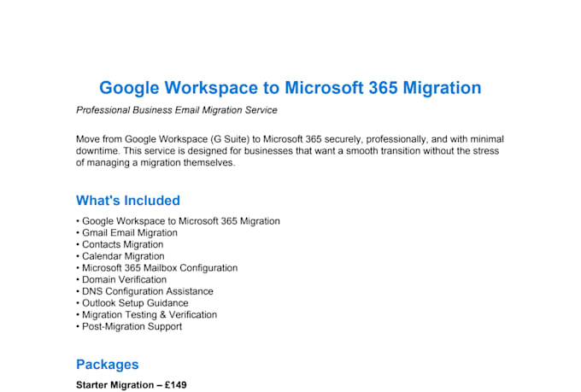Click the line 'of managing a migration themselves.'
This screenshot has width=581, height=392.
[x=156, y=162]
